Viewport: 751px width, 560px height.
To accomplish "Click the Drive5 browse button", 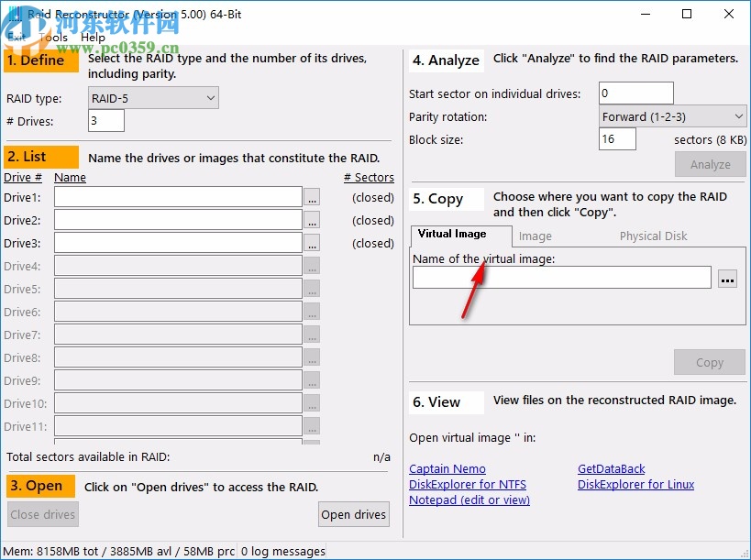I will 312,289.
